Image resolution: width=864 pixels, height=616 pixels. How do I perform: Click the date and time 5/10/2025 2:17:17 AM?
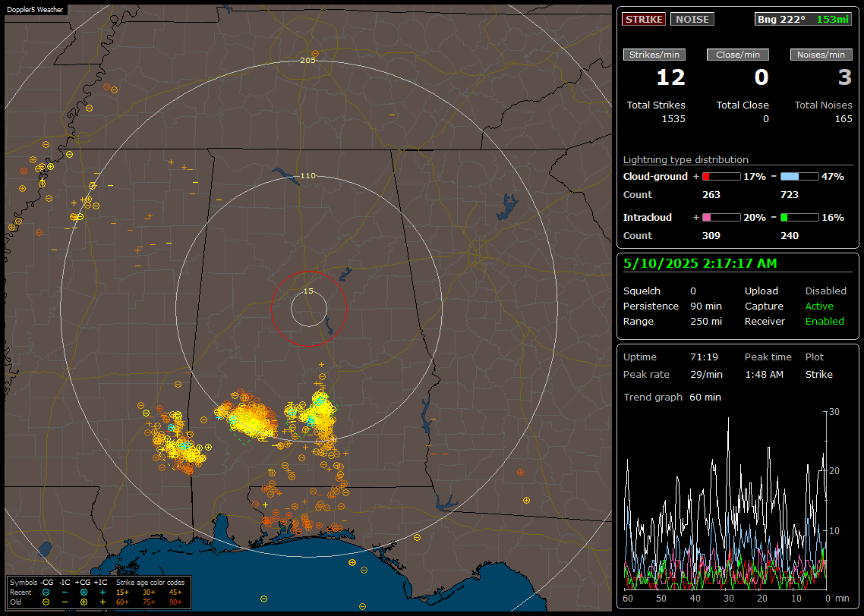click(x=700, y=264)
